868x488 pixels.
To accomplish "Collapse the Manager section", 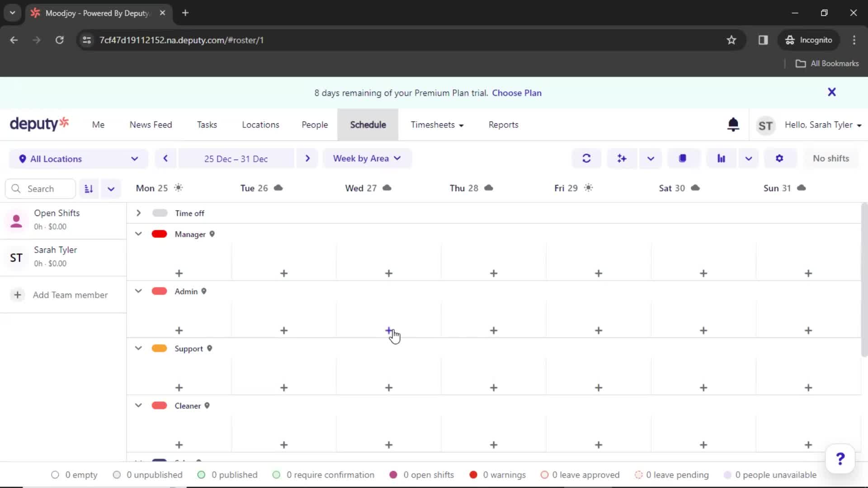I will pos(138,234).
